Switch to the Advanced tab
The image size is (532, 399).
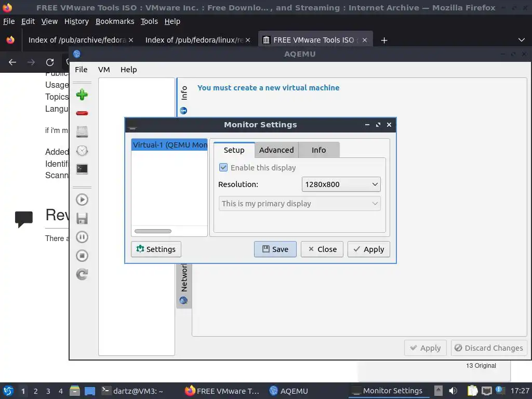tap(276, 150)
